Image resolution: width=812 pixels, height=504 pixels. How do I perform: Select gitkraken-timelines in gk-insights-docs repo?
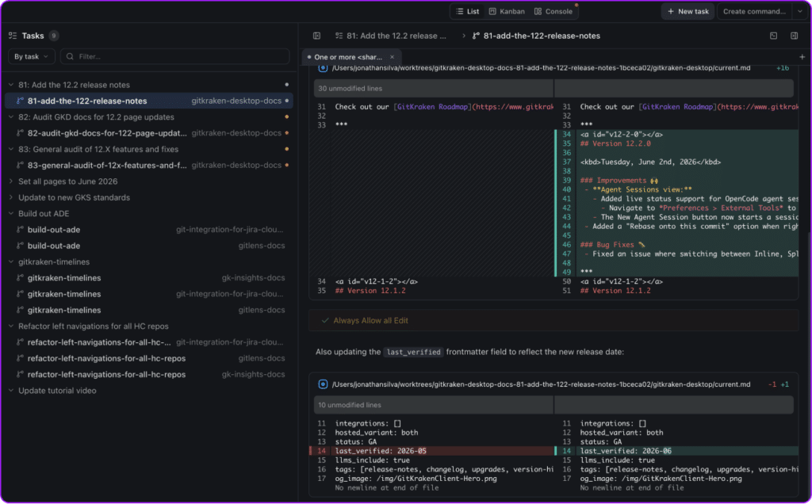pyautogui.click(x=149, y=278)
